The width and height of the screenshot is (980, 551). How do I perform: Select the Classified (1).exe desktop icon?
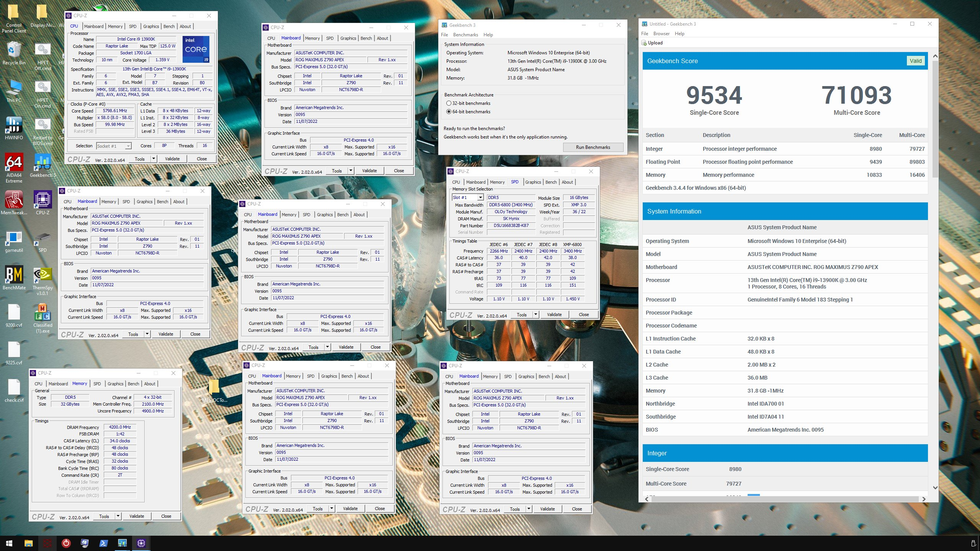42,319
